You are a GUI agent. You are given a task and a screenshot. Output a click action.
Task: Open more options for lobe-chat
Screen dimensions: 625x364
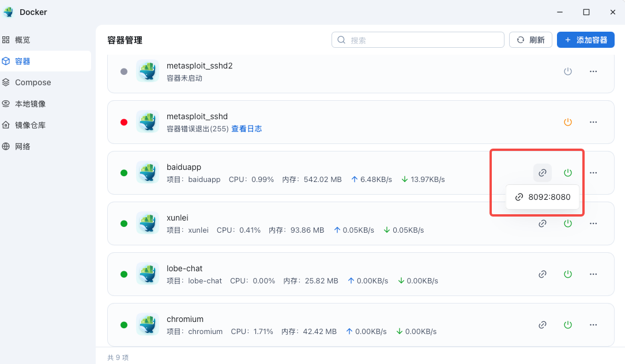tap(593, 274)
